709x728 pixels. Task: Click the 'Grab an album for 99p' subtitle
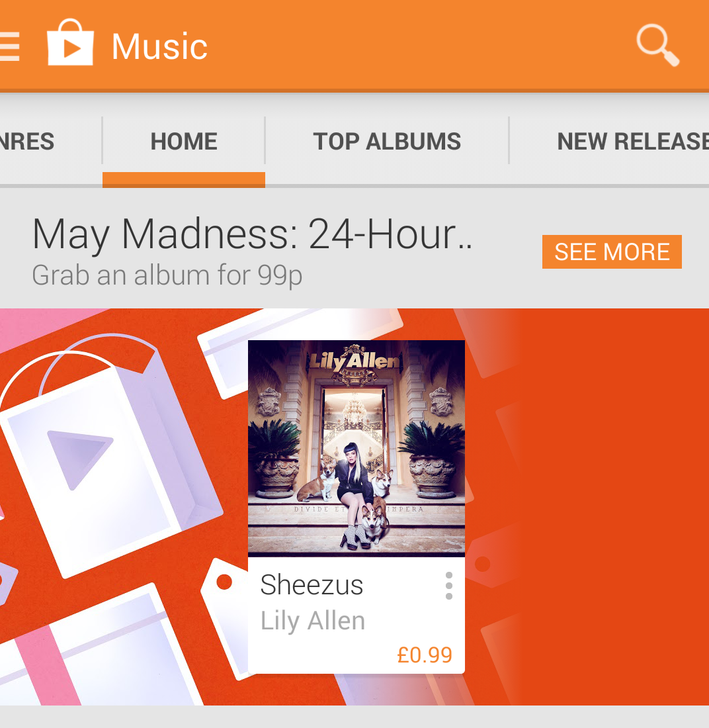[x=167, y=275]
